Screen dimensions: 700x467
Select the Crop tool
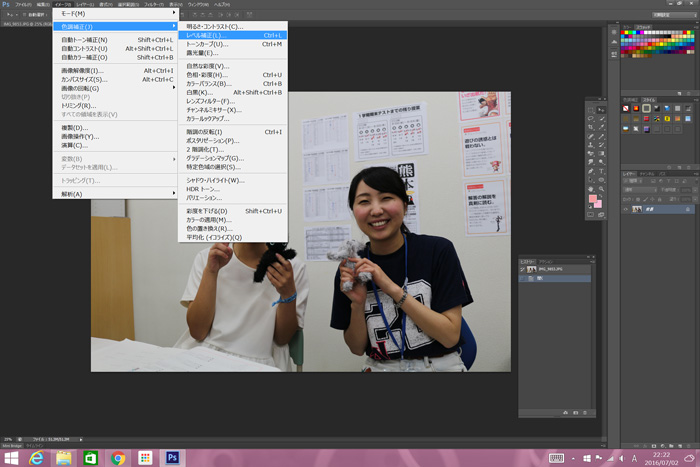point(591,128)
